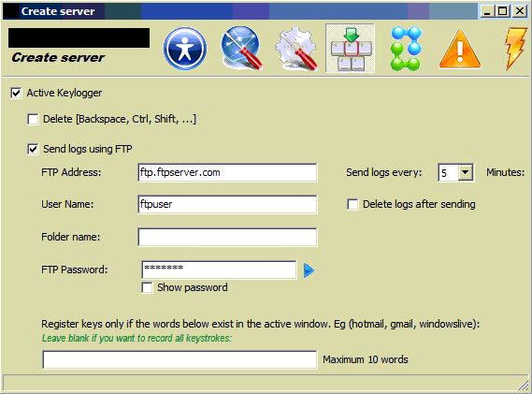
Task: Select the lightning bolt icon
Action: coord(516,49)
